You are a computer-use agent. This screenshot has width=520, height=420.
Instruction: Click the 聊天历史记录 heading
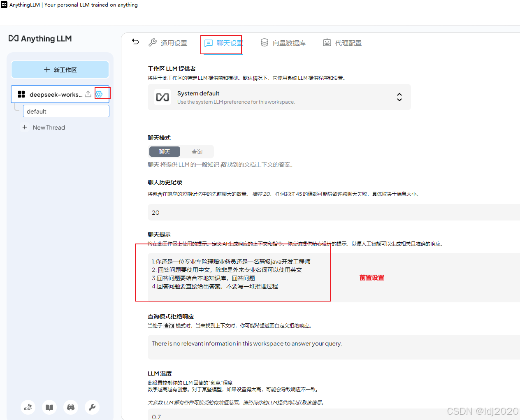pos(165,182)
